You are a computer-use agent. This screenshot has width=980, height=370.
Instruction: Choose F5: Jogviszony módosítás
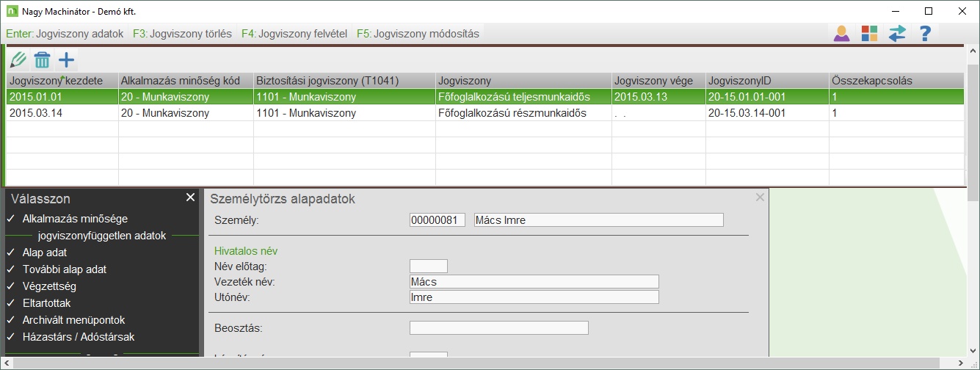click(418, 34)
